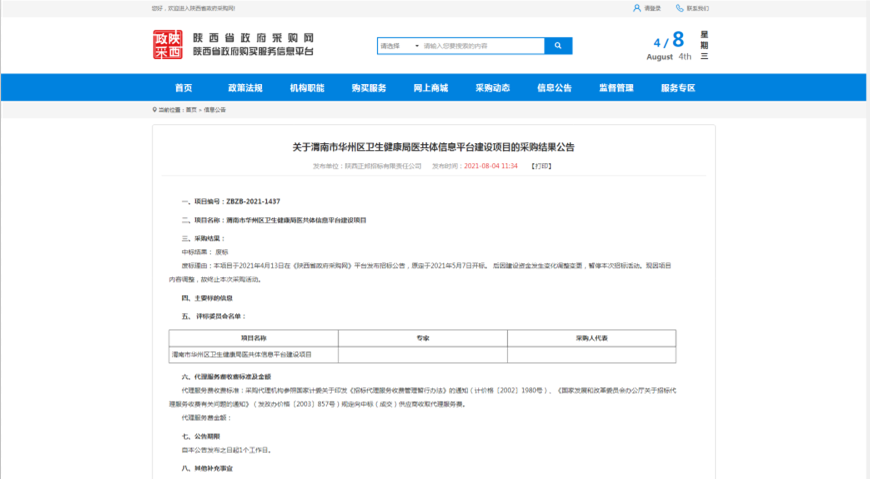The image size is (870, 479).
Task: Click the 【打印】 print link
Action: [x=540, y=166]
